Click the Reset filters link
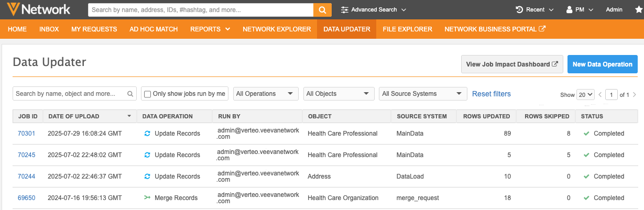The height and width of the screenshot is (210, 644). [492, 94]
